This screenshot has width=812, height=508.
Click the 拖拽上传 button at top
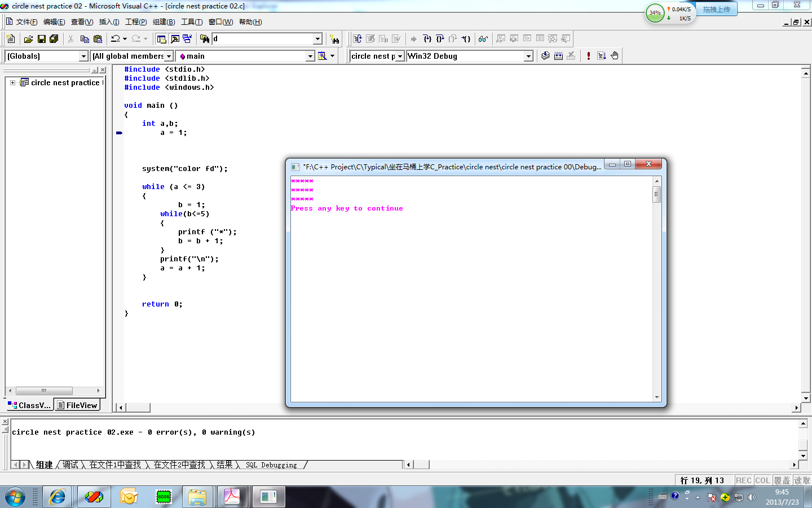pos(716,10)
